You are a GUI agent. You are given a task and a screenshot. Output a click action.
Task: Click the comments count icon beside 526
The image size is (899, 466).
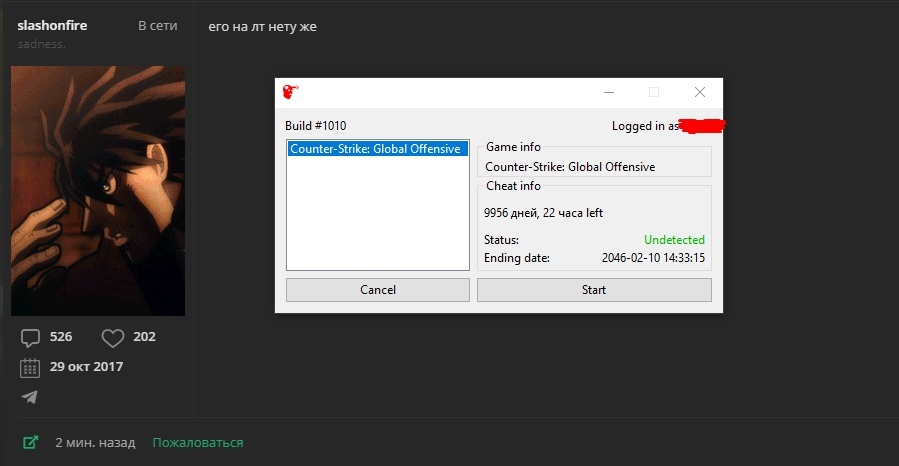point(30,338)
